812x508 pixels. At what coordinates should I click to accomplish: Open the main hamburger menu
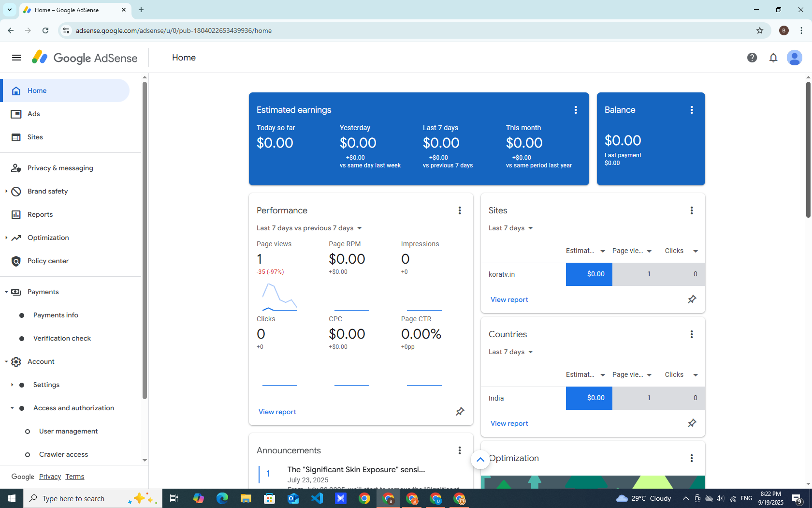(16, 58)
